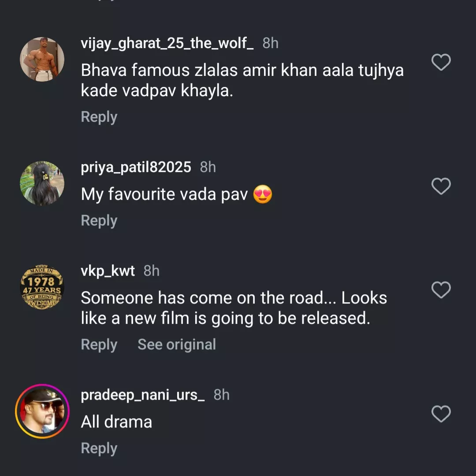This screenshot has width=476, height=476.
Task: Open username vijay_gharat_25_the_wolf_
Action: click(167, 43)
